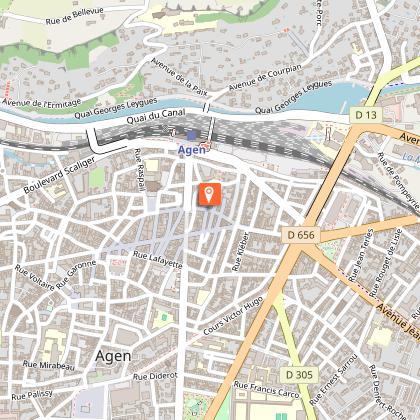Click the Cours Victor Hugo label

(233, 316)
